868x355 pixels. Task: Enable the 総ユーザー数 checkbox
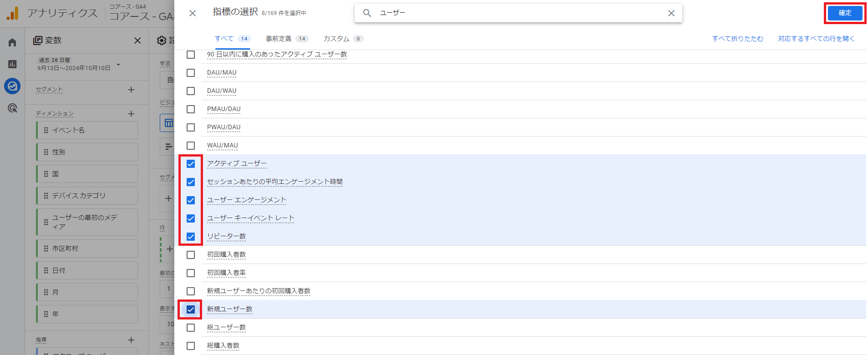(x=191, y=328)
